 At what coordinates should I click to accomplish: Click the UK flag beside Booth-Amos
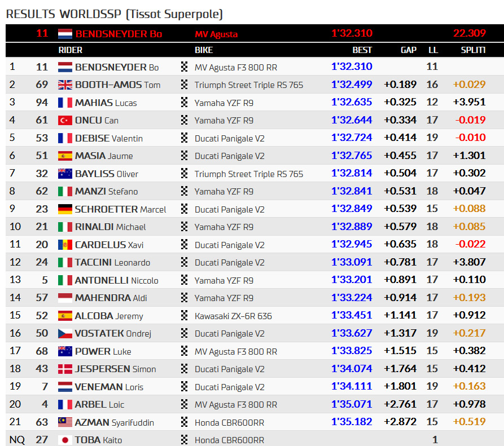pyautogui.click(x=65, y=85)
